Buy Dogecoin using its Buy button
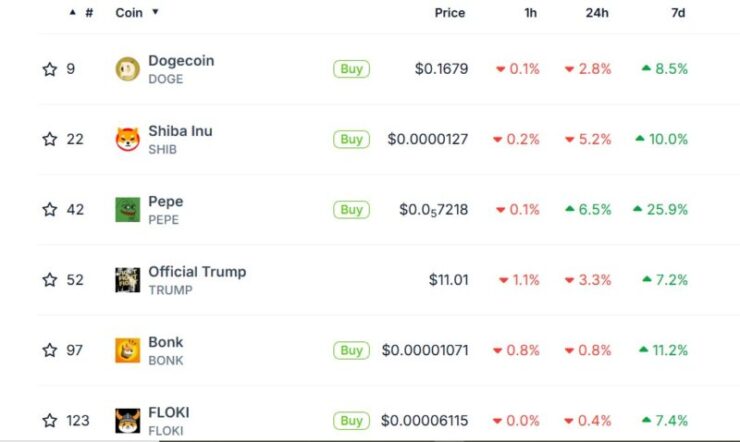Image resolution: width=740 pixels, height=442 pixels. (x=351, y=69)
